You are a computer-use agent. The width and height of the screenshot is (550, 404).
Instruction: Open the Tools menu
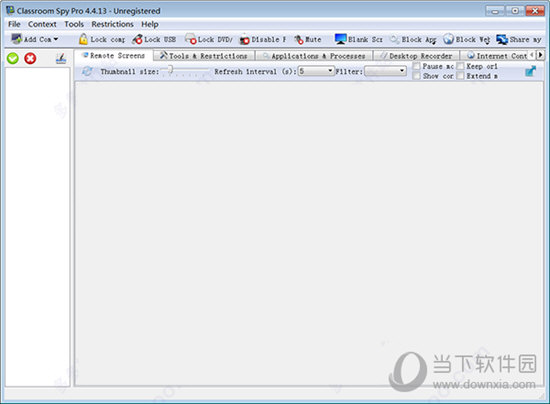pyautogui.click(x=74, y=24)
